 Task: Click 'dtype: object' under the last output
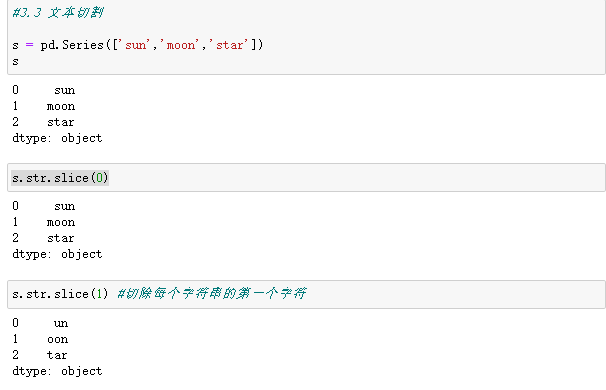(57, 371)
